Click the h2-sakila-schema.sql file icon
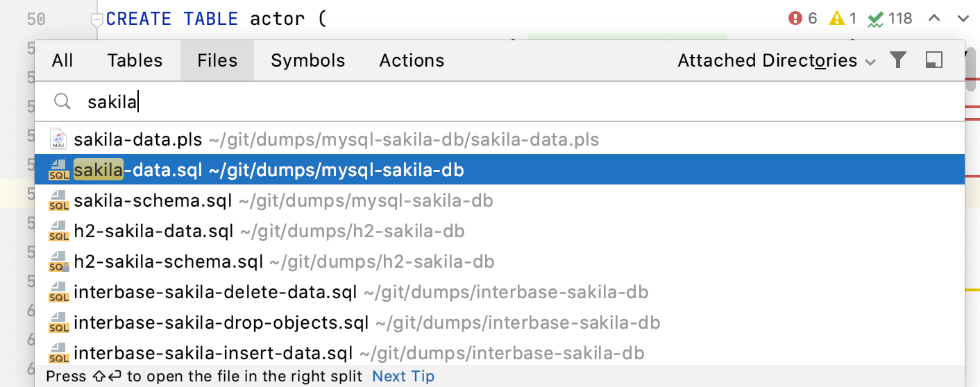980x387 pixels. (x=59, y=261)
